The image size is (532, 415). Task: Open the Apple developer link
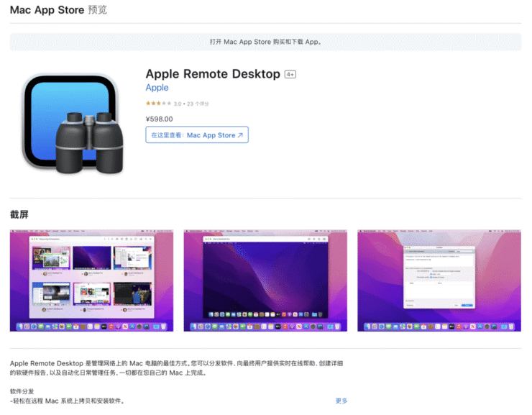tap(157, 88)
